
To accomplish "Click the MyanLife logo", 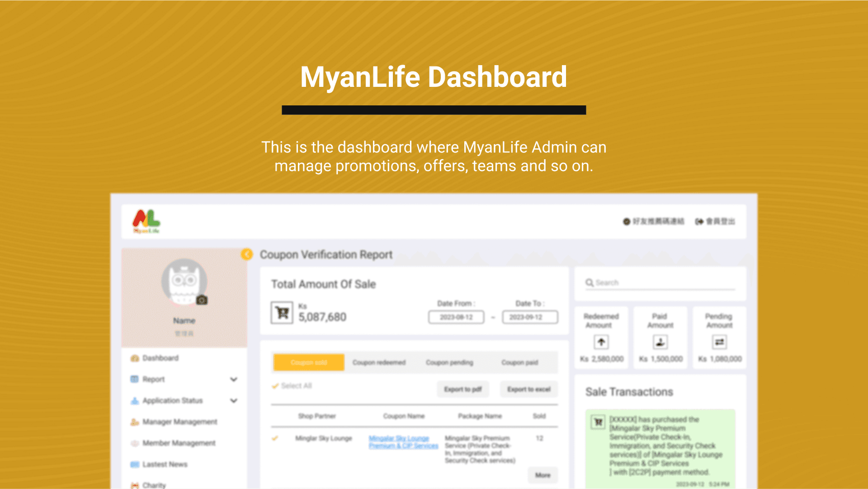I will tap(146, 221).
